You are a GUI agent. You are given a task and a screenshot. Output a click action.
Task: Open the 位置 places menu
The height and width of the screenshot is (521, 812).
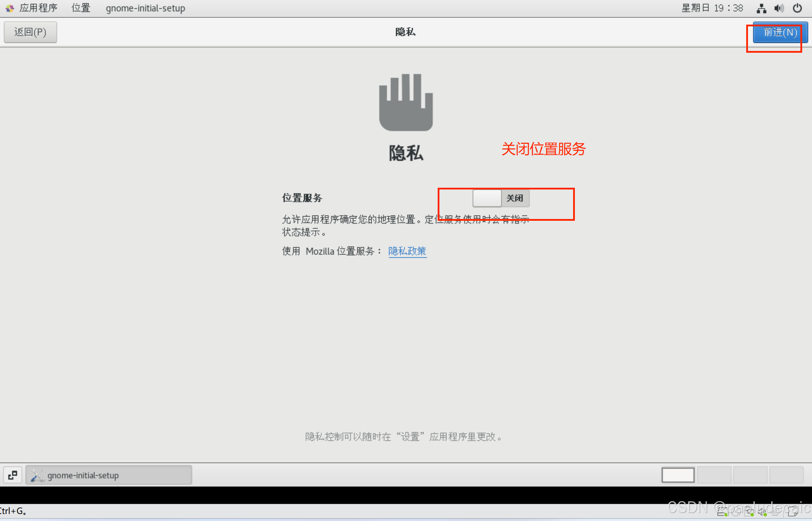(81, 8)
